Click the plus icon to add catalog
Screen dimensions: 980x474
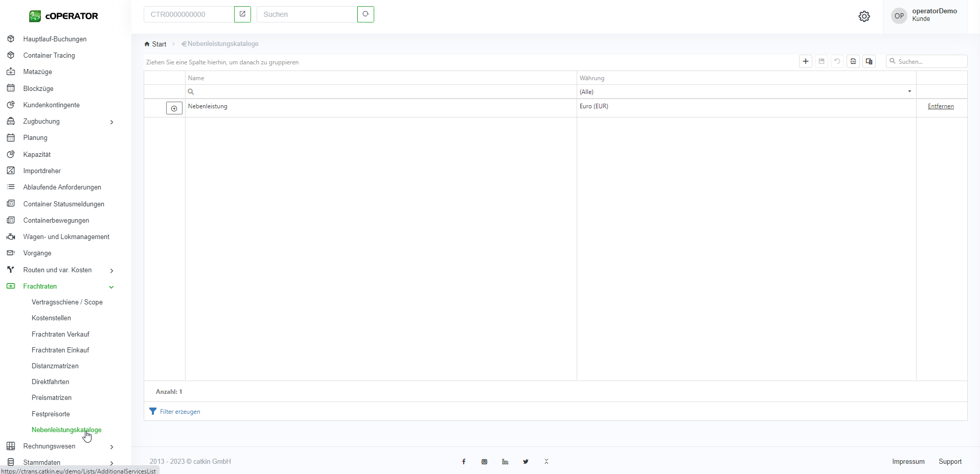[x=806, y=61]
